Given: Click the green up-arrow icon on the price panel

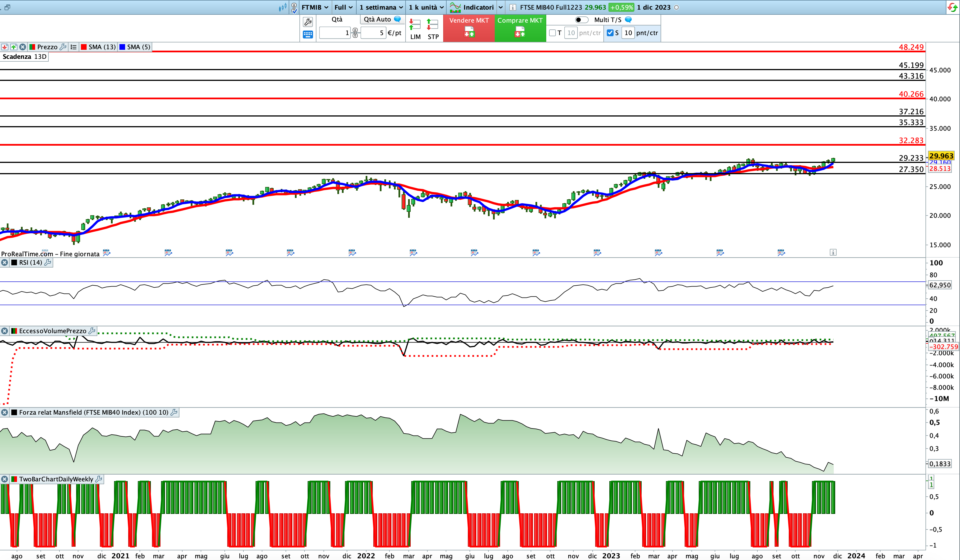Looking at the screenshot, I should point(14,47).
